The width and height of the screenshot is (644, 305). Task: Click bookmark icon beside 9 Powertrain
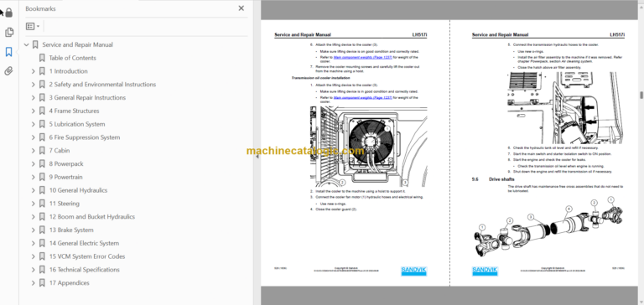(42, 177)
